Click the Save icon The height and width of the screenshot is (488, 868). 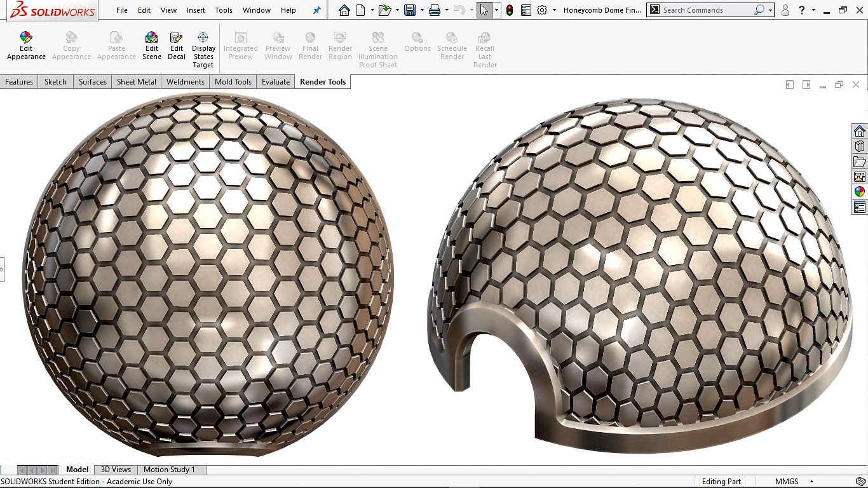[x=410, y=10]
